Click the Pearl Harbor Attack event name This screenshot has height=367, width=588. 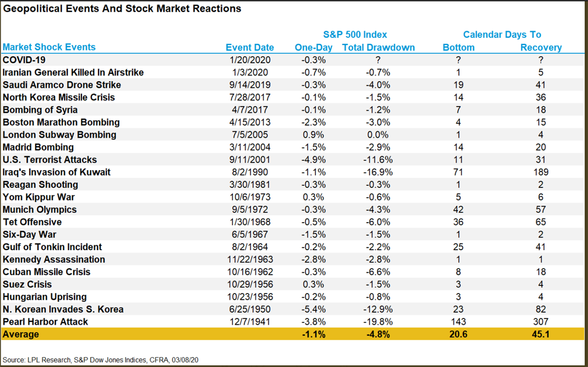(46, 322)
